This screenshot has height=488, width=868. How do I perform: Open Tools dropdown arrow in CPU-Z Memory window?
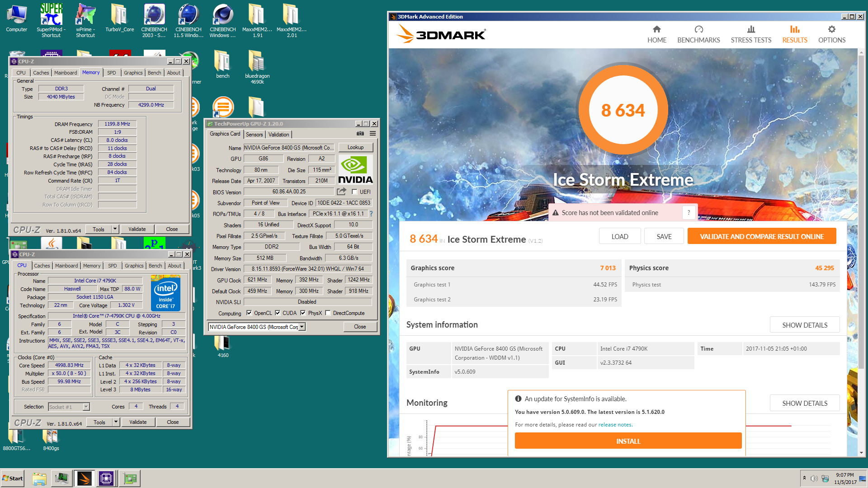tap(115, 229)
